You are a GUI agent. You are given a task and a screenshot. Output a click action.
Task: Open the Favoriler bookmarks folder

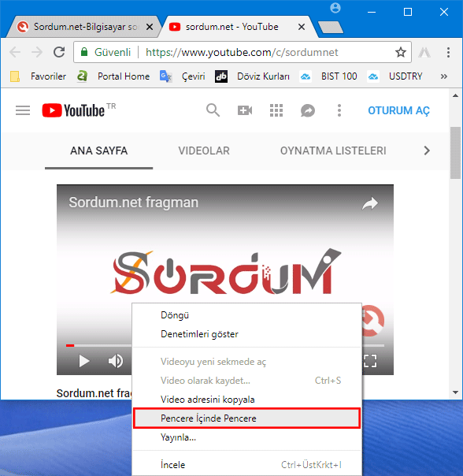tap(38, 76)
